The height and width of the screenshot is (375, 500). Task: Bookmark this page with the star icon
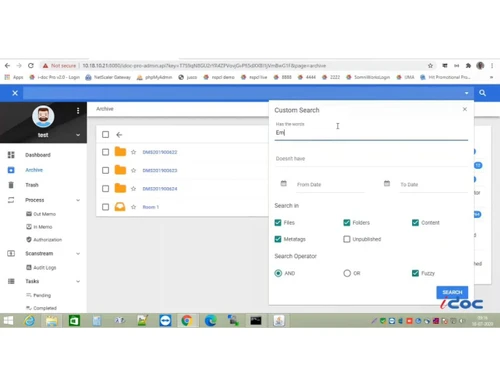pyautogui.click(x=430, y=66)
